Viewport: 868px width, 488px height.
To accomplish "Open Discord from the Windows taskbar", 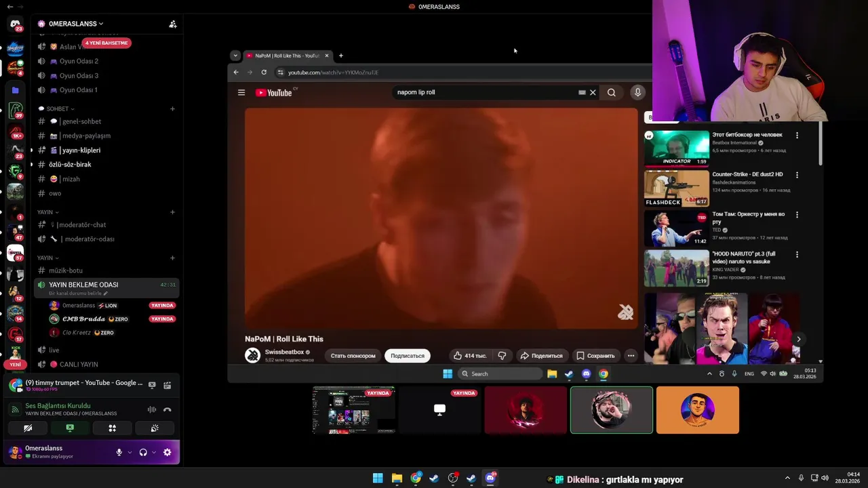I will coord(490,478).
